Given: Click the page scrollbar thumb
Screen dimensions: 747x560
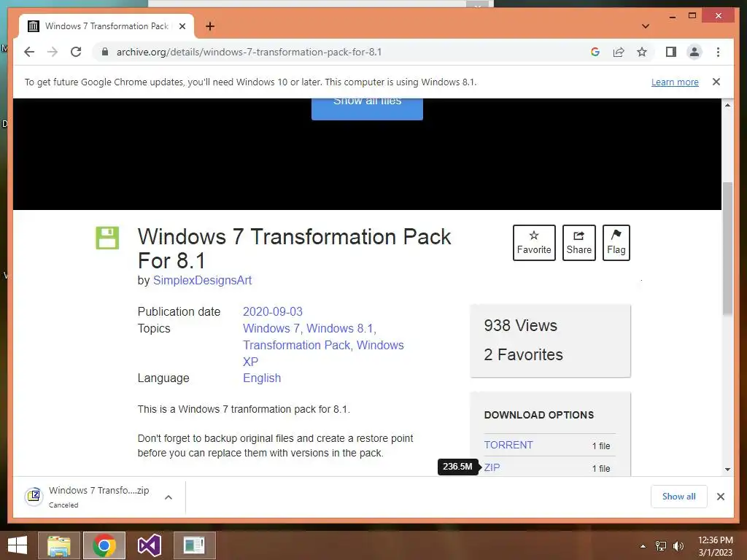Looking at the screenshot, I should 727,249.
